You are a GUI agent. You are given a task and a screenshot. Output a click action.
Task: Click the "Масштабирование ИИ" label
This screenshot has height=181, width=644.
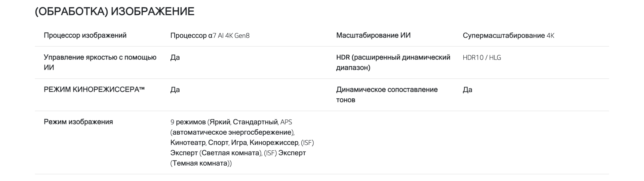[x=373, y=35]
